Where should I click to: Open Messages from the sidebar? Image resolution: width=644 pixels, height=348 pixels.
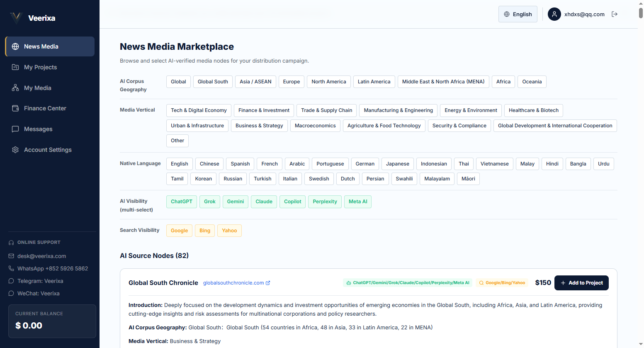(50, 129)
